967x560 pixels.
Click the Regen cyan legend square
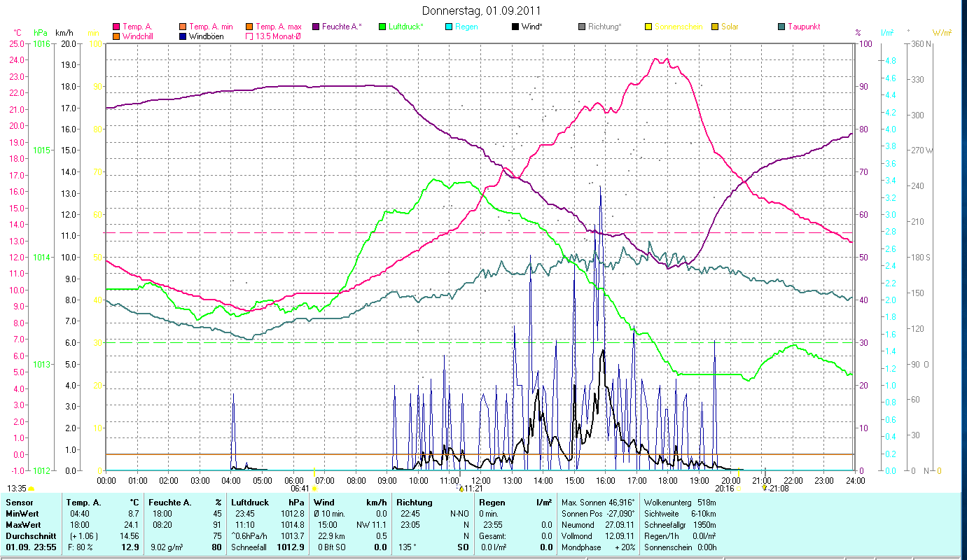[x=449, y=27]
